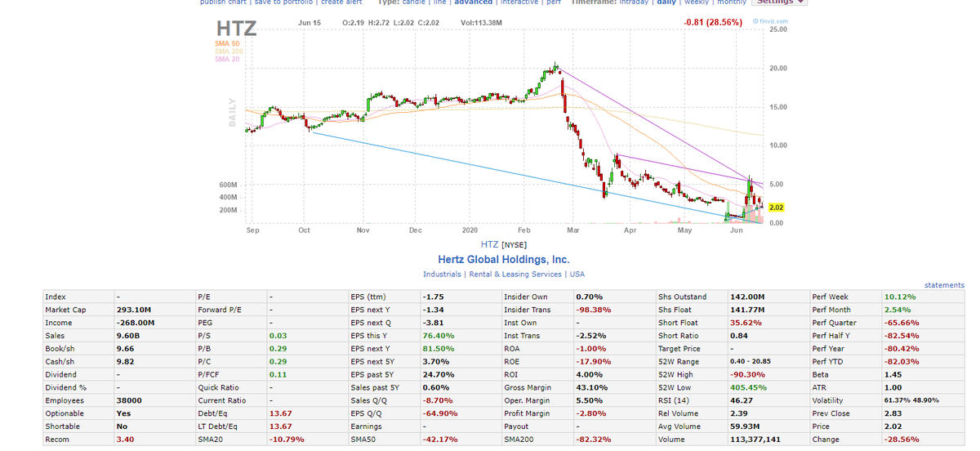
Task: Click the Perf YTD value -82.03%
Action: click(x=901, y=361)
